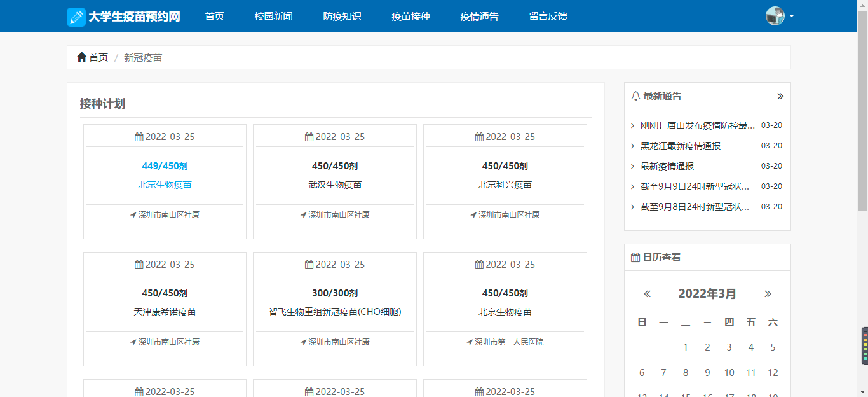The height and width of the screenshot is (397, 868).
Task: Click calendar icon on 武汉生物疫苗 card
Action: 309,137
